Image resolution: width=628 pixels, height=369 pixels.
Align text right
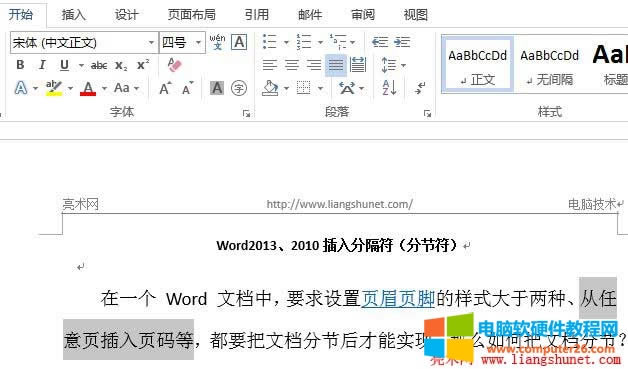(x=314, y=65)
